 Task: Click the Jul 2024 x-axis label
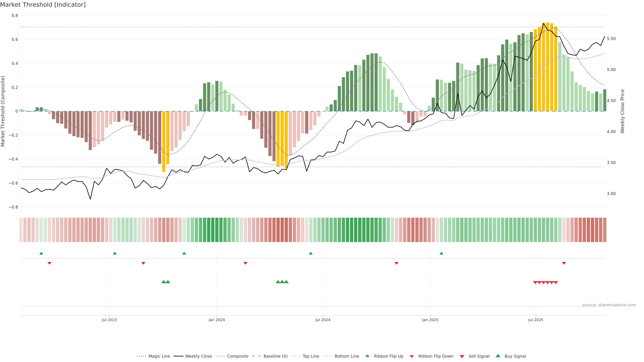323,320
